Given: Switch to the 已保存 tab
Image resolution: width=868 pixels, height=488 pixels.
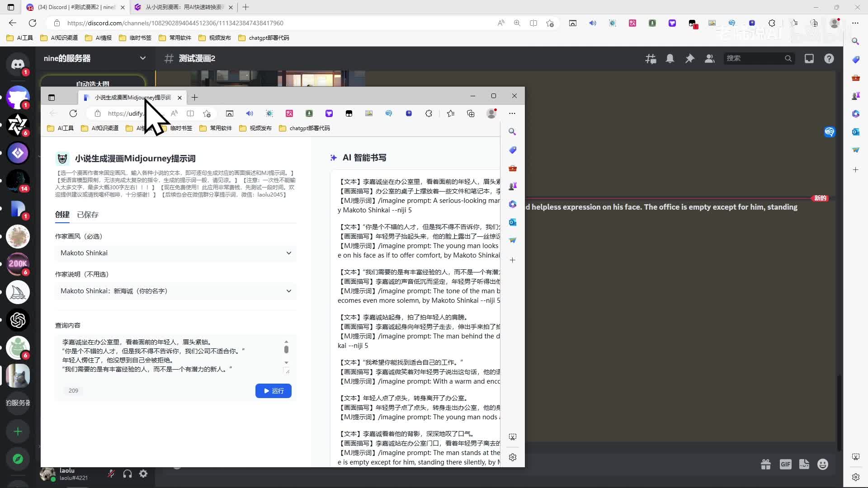Looking at the screenshot, I should coord(88,215).
